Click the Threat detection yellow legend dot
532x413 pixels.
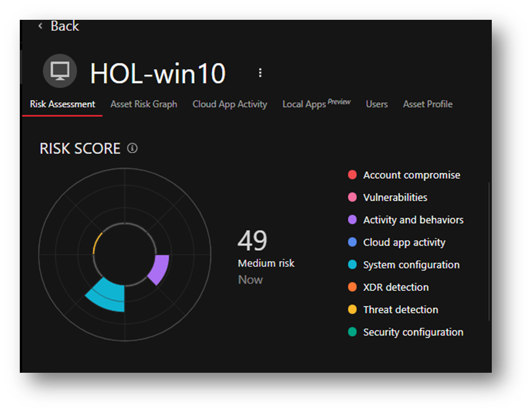[x=353, y=310]
